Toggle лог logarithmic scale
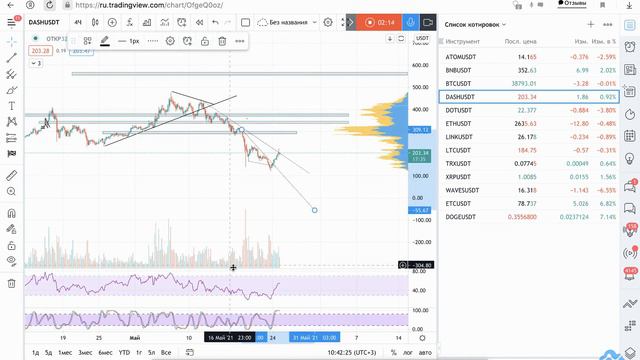The image size is (640, 360). pos(408,352)
